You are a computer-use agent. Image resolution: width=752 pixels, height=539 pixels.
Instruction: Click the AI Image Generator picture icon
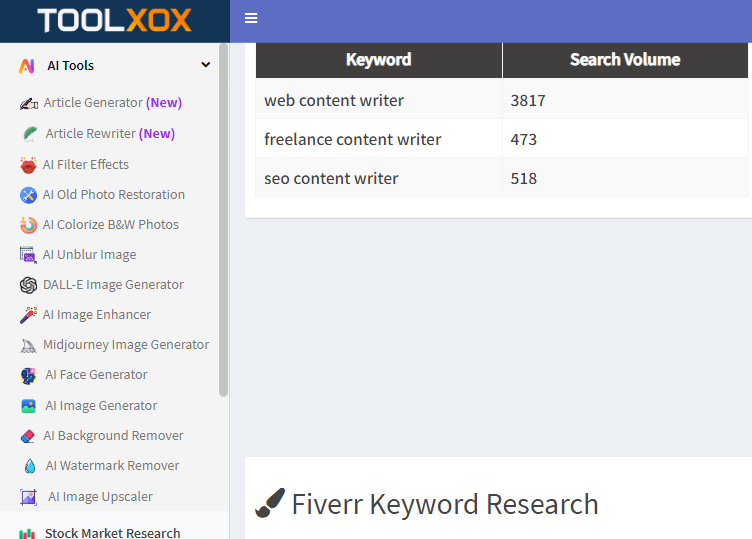[28, 406]
